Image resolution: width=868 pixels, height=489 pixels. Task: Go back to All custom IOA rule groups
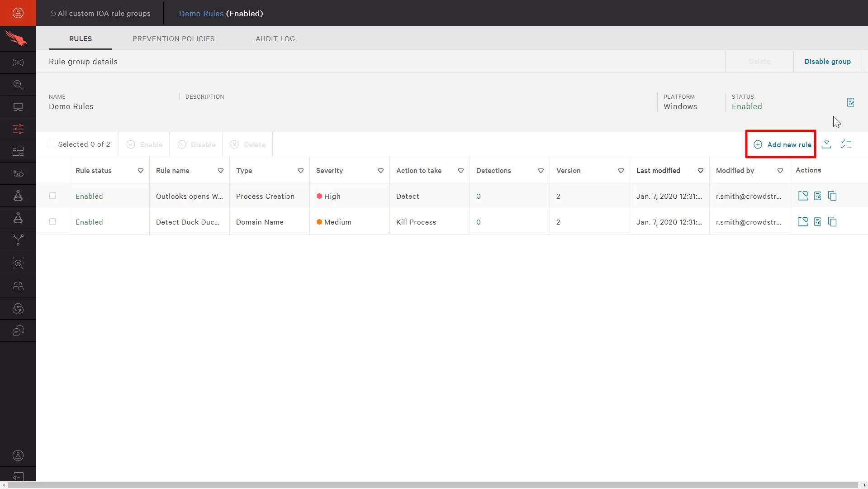[100, 13]
